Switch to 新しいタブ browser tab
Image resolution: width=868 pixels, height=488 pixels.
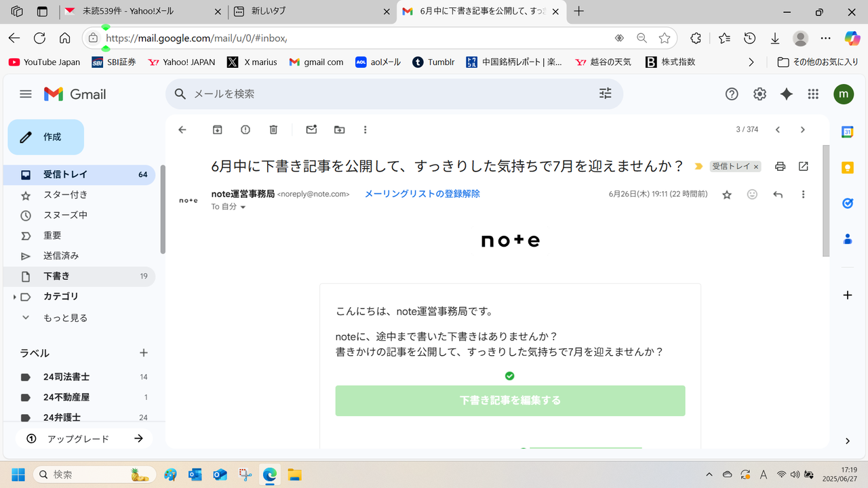(x=312, y=12)
